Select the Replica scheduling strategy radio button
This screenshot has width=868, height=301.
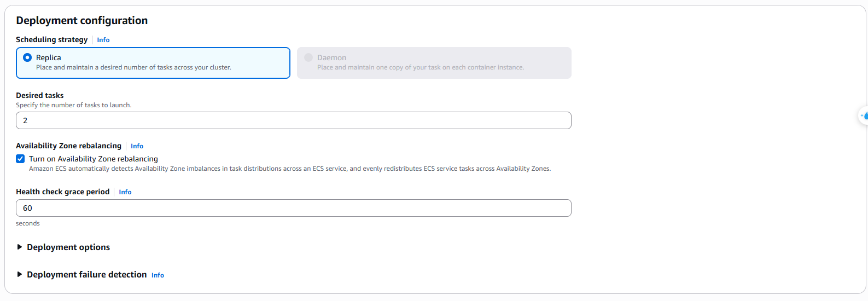click(27, 57)
